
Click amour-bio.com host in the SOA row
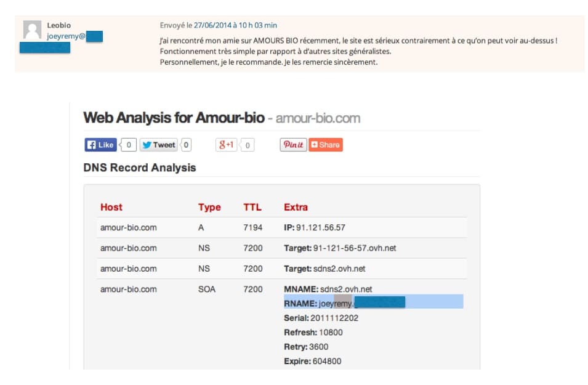(x=129, y=290)
